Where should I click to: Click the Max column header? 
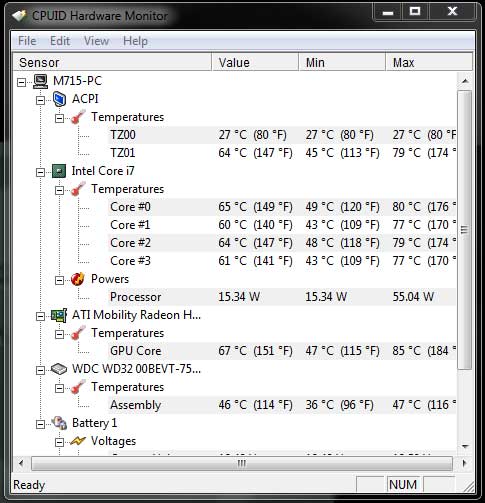click(x=429, y=62)
